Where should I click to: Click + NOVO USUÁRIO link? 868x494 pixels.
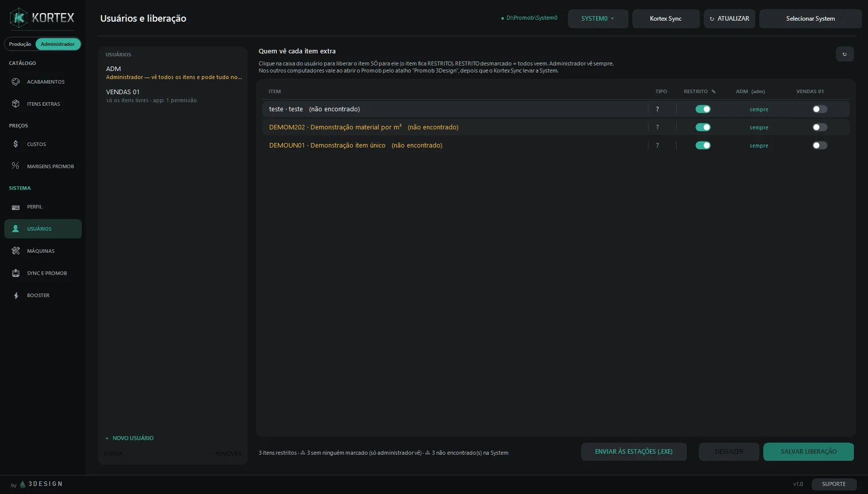pyautogui.click(x=129, y=438)
